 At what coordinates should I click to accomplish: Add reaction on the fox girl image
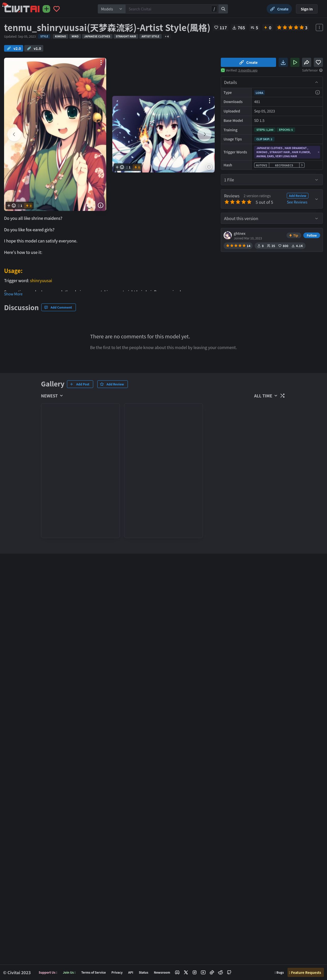[x=119, y=167]
